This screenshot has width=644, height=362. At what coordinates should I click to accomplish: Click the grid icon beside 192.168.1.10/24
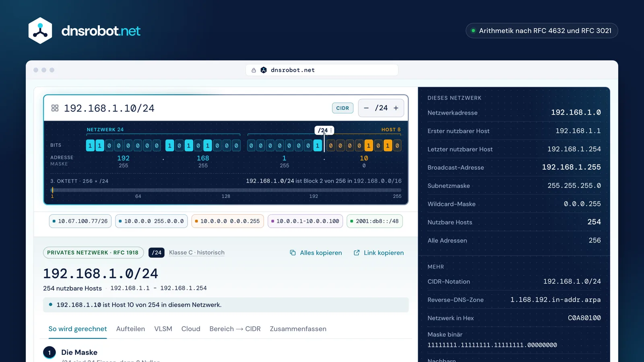[x=55, y=108]
